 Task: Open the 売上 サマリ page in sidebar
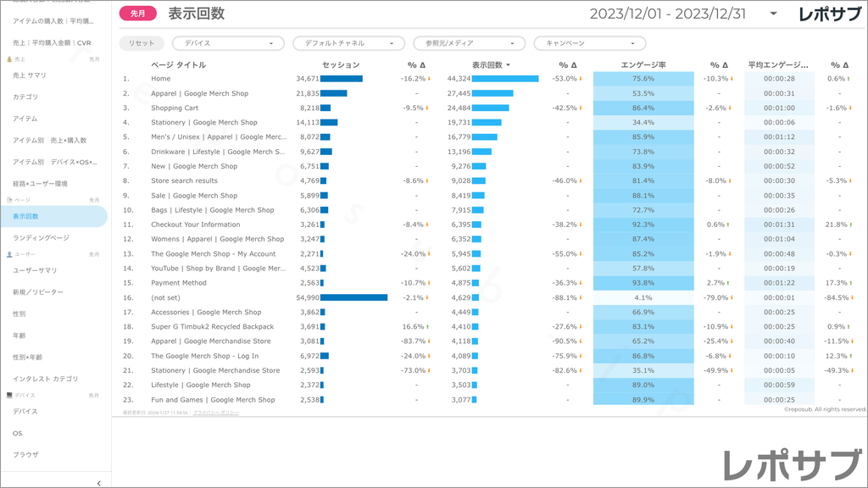coord(30,75)
